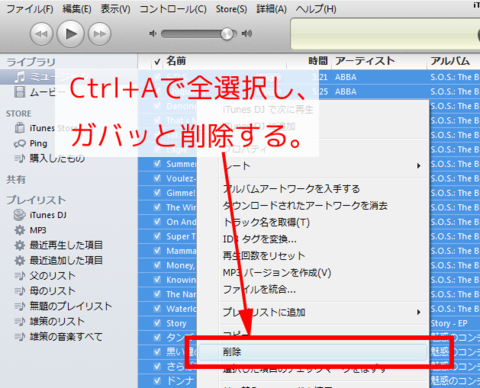This screenshot has height=388, width=480.
Task: Open the コントロール(C) menu
Action: tap(173, 9)
